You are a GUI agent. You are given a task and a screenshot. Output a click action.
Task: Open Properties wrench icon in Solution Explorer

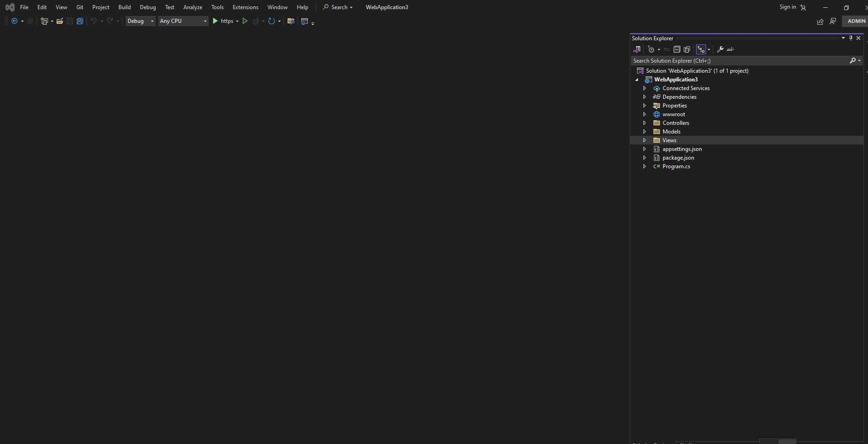720,49
